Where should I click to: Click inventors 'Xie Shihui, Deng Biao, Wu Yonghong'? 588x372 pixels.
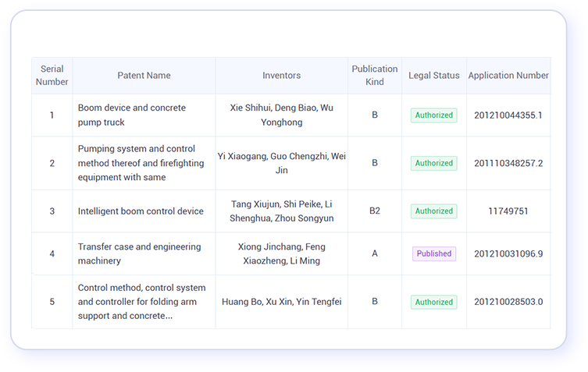click(282, 115)
